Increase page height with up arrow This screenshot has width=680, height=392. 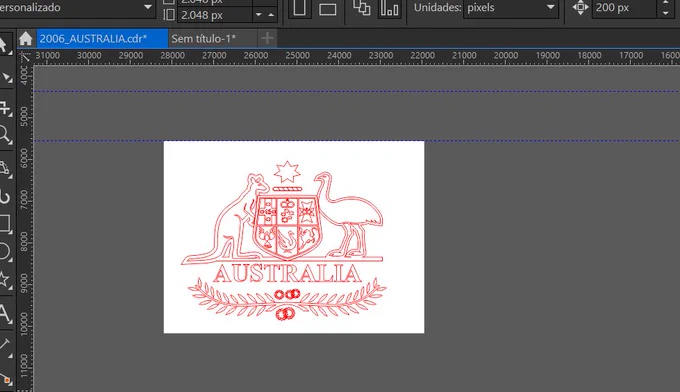(271, 15)
